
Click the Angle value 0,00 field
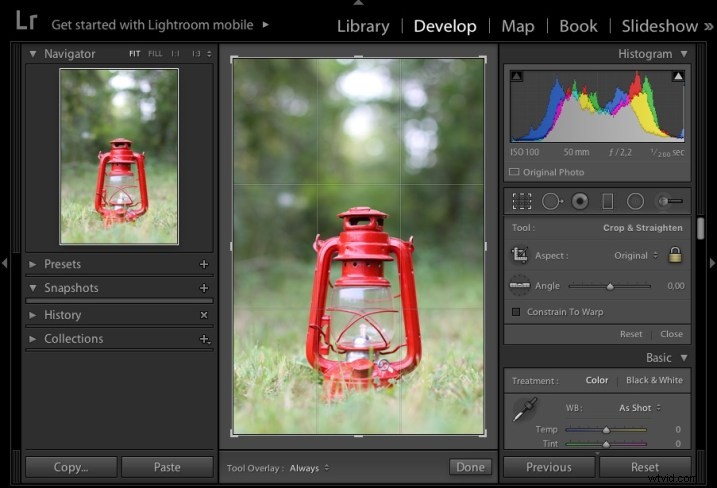pos(675,286)
